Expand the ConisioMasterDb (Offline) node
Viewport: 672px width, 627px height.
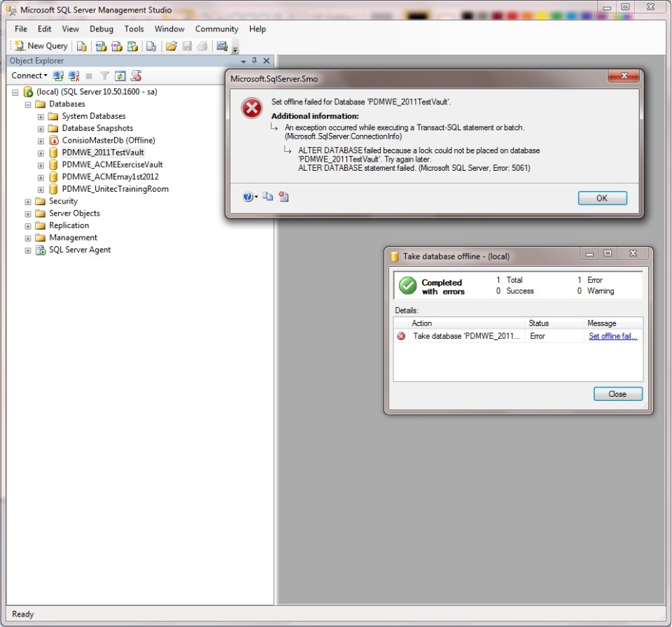pos(41,141)
